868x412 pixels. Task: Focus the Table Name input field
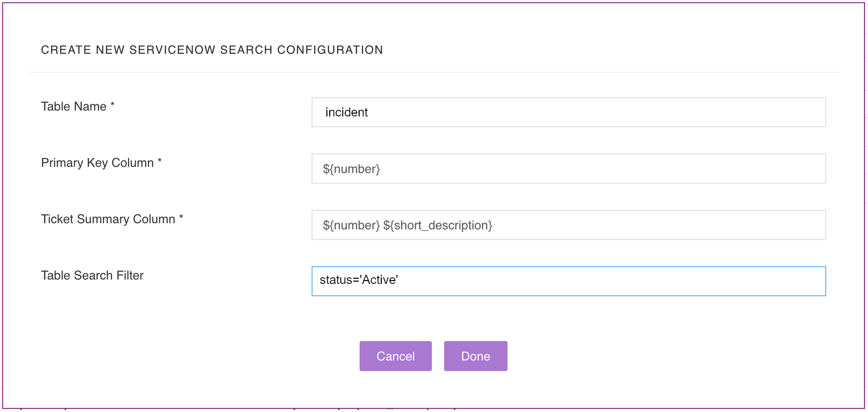click(x=568, y=112)
